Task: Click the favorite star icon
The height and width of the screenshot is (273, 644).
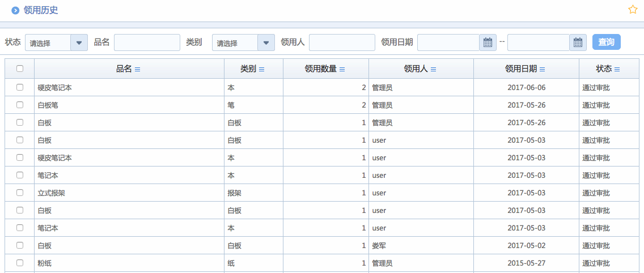Action: [633, 10]
